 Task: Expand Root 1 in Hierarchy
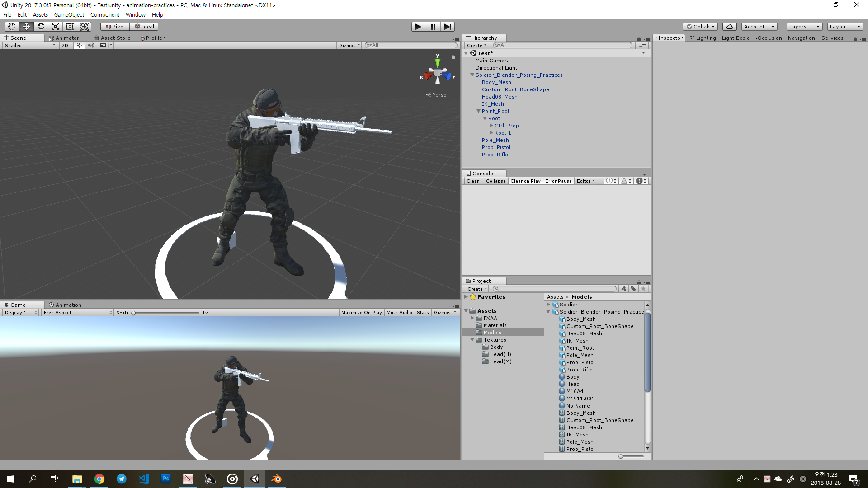491,133
